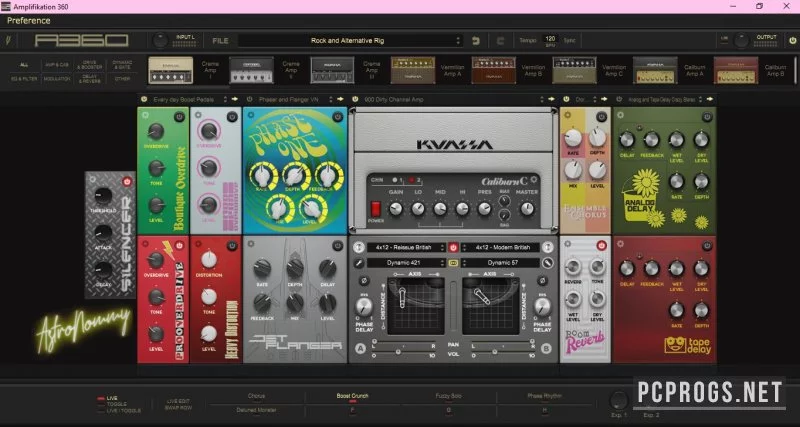800x427 pixels.
Task: Click the cabinet A VOL slider handle
Action: (396, 351)
